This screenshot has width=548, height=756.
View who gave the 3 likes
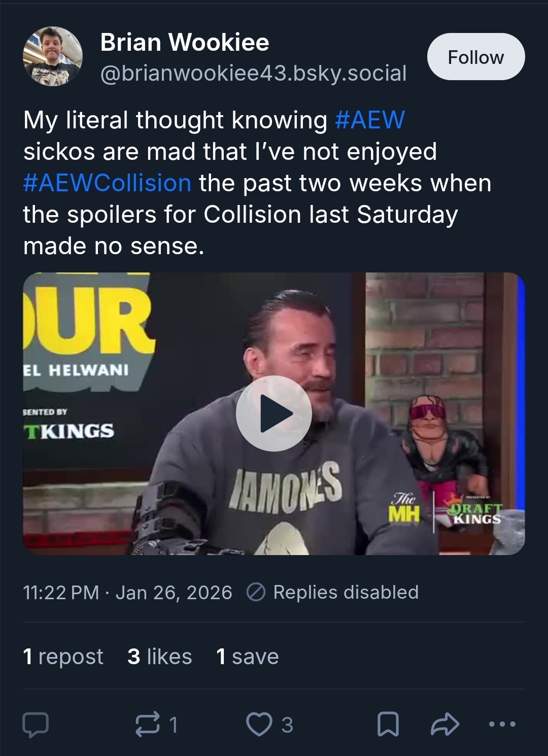[x=159, y=657]
